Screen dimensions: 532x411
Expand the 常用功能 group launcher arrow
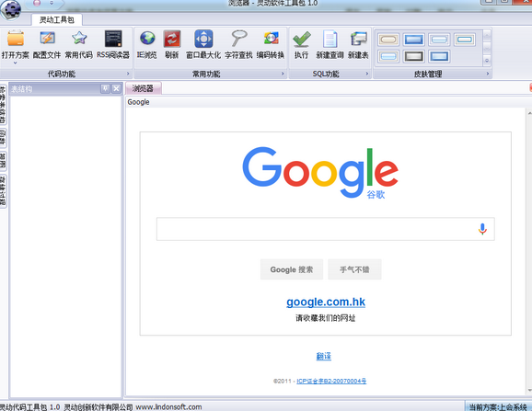click(x=283, y=74)
